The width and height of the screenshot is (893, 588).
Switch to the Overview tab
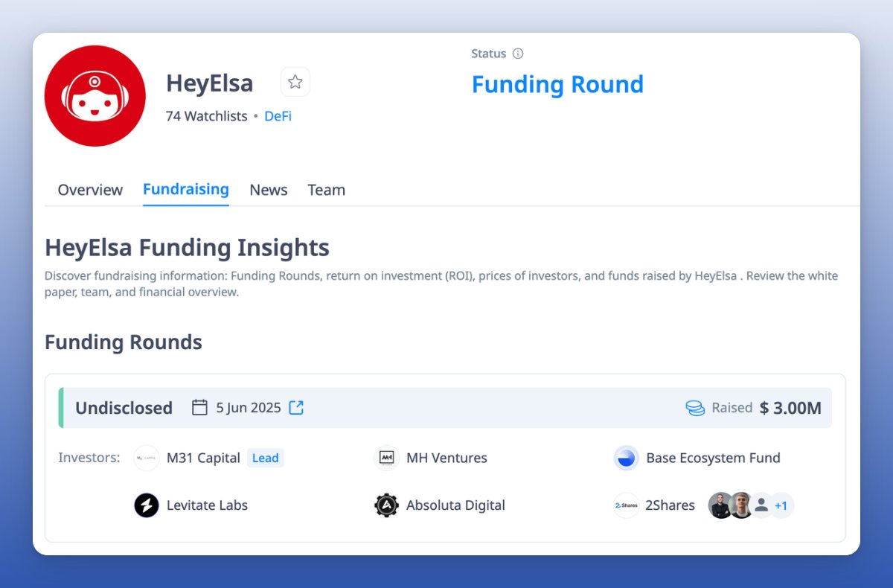[x=90, y=190]
